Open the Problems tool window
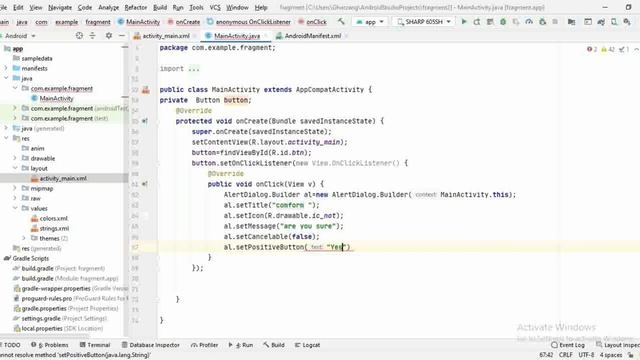640x360 pixels. (x=50, y=345)
